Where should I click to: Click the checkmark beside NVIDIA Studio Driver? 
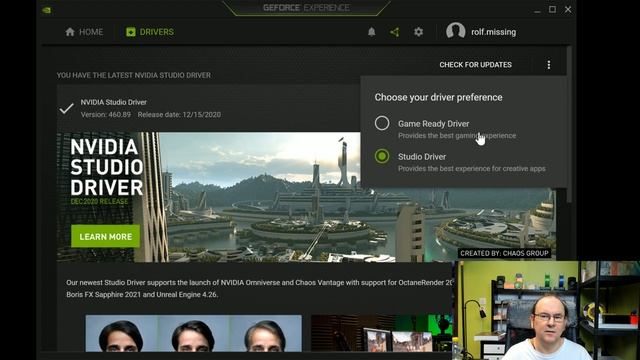point(66,109)
